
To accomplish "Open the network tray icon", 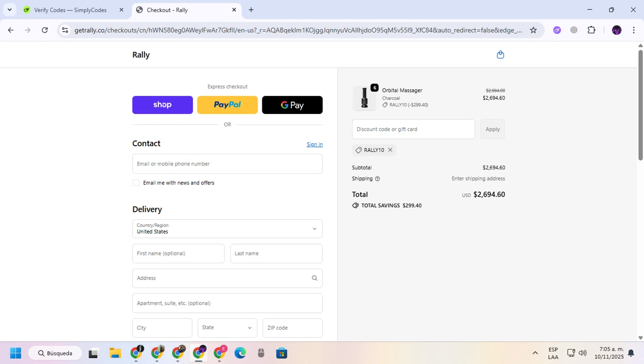I will coord(571,353).
